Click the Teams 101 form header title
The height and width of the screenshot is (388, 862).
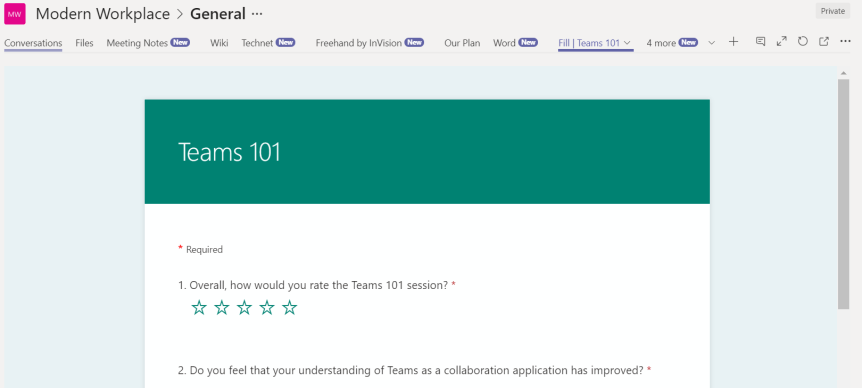coord(229,152)
